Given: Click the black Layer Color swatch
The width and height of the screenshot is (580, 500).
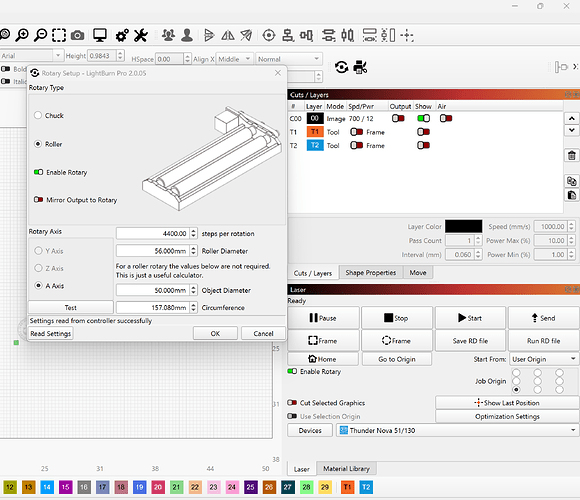Looking at the screenshot, I should 463,226.
